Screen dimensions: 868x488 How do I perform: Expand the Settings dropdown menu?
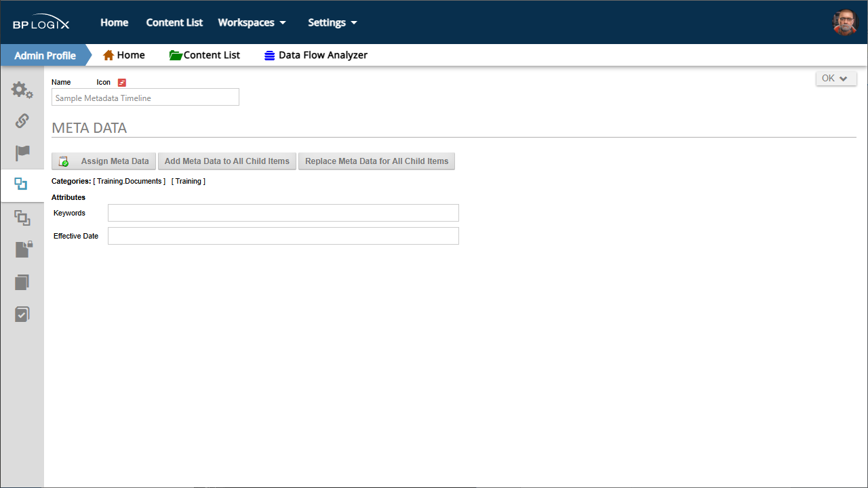coord(332,22)
